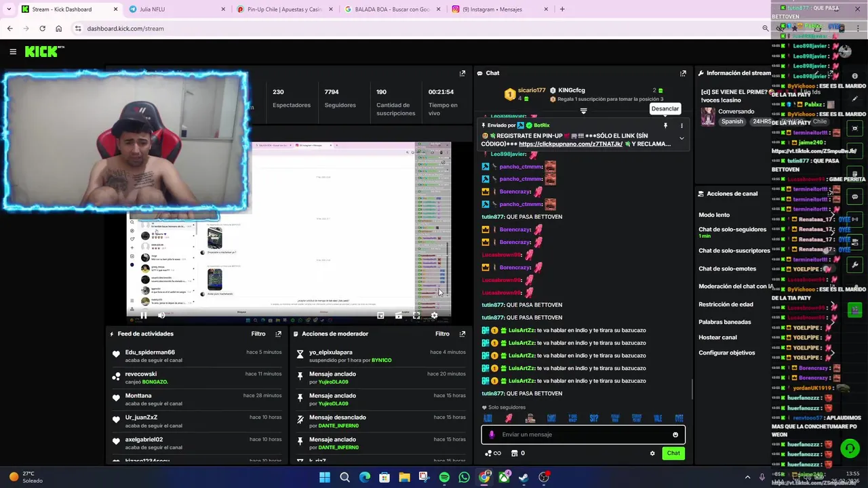Pop out the Feed de actividades panel
The image size is (868, 488).
278,334
